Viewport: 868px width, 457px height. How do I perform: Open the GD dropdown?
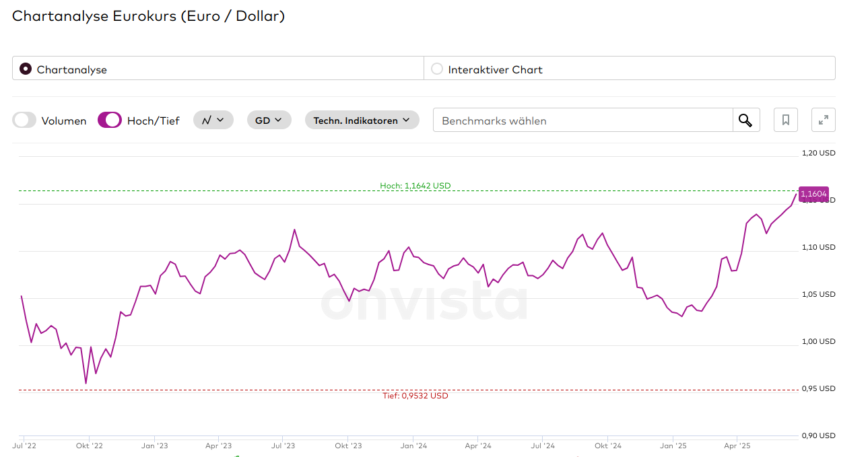coord(269,120)
